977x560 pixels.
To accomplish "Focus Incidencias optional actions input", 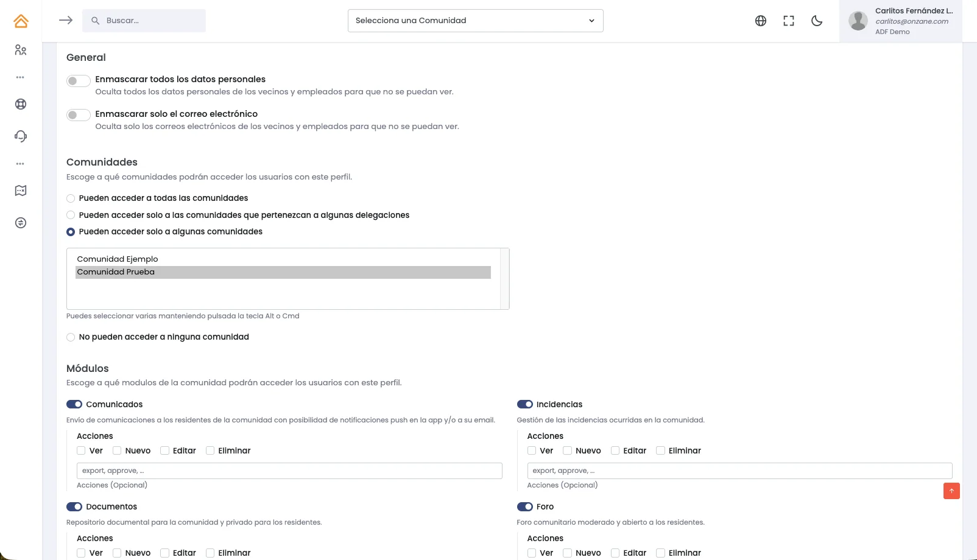I will [x=739, y=471].
